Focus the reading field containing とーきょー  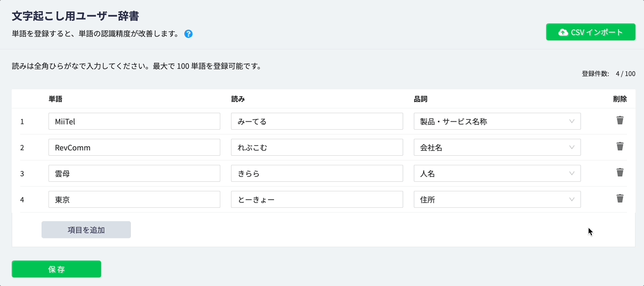[x=317, y=199]
